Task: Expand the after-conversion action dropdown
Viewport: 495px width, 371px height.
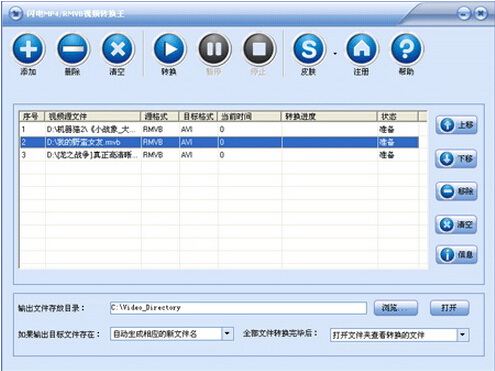Action: 463,335
